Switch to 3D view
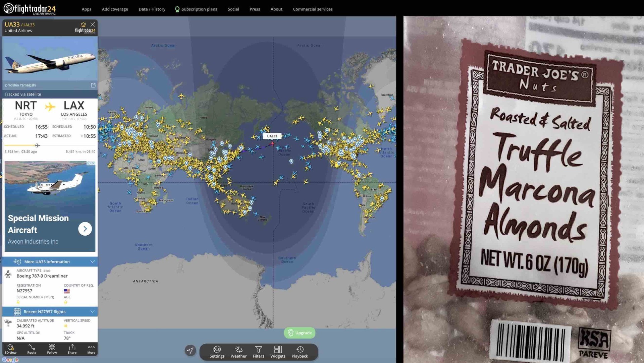 pos(10,349)
